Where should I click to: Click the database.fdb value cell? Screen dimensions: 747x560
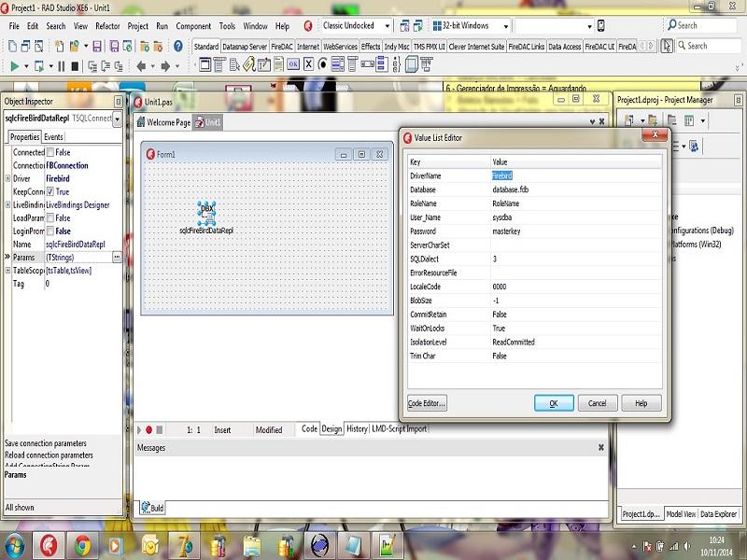tap(576, 189)
